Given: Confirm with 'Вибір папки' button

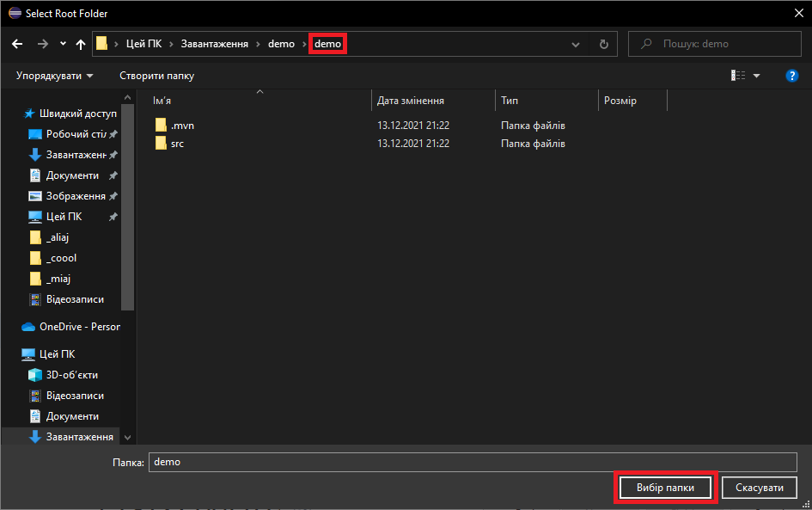Looking at the screenshot, I should (665, 488).
